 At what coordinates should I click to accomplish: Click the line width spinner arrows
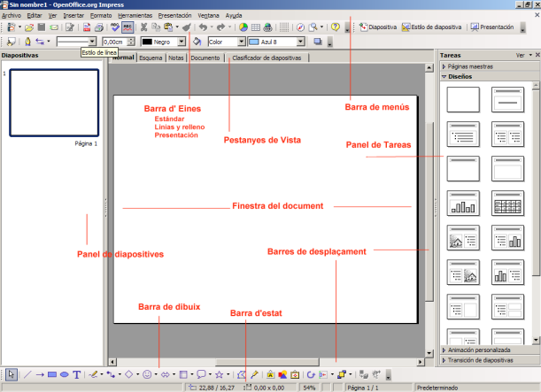point(131,42)
